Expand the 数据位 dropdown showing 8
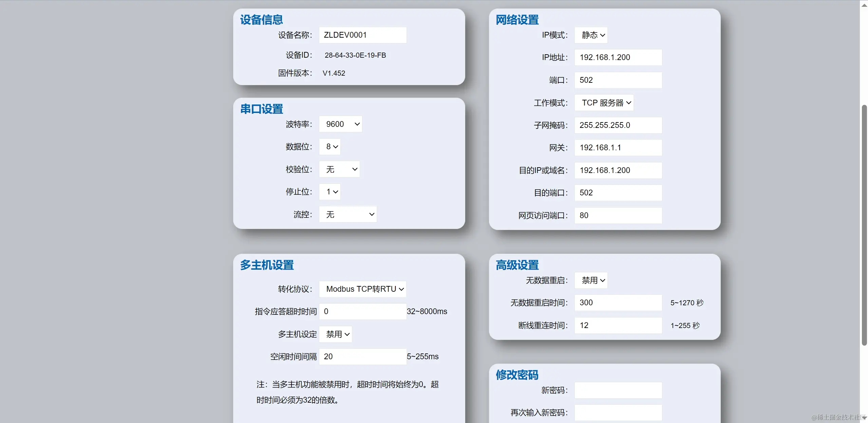 (329, 146)
